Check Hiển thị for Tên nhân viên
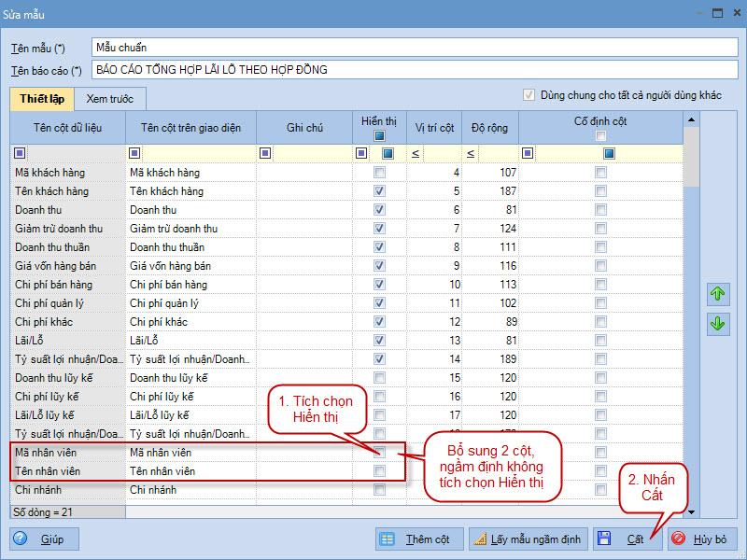This screenshot has width=747, height=560. pyautogui.click(x=379, y=471)
